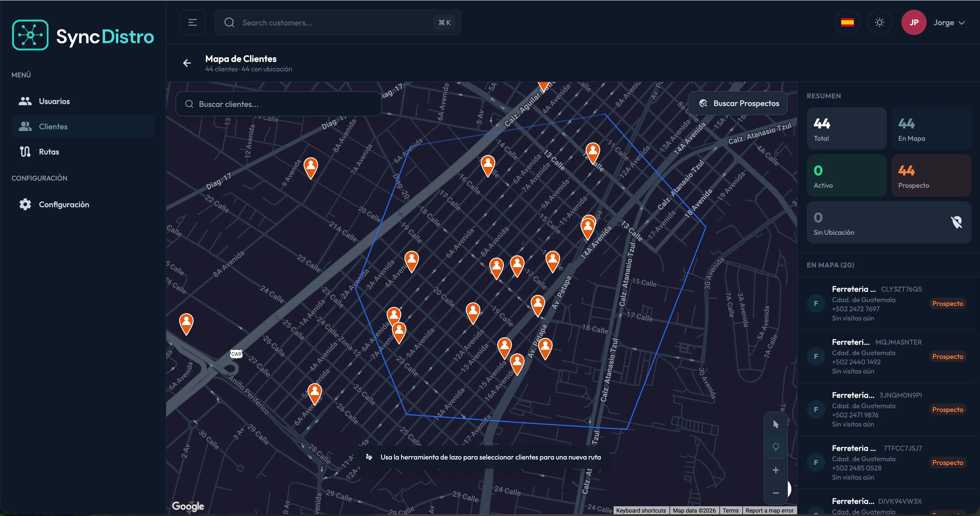
Task: Click the client pin near 16 Calle
Action: (x=488, y=166)
